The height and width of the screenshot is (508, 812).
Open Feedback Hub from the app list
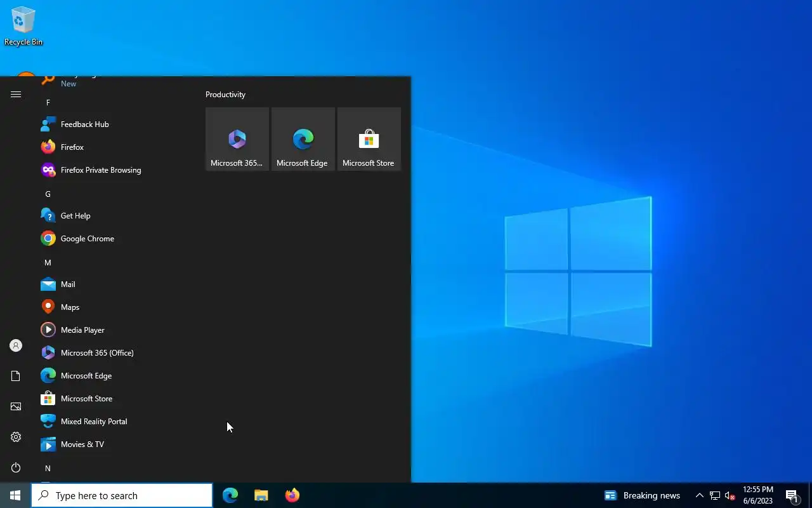point(114,124)
